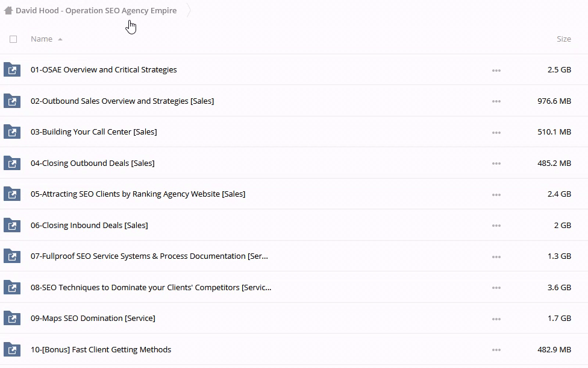Show more actions for 08-SEO Techniques folder
The width and height of the screenshot is (588, 368).
click(x=496, y=288)
